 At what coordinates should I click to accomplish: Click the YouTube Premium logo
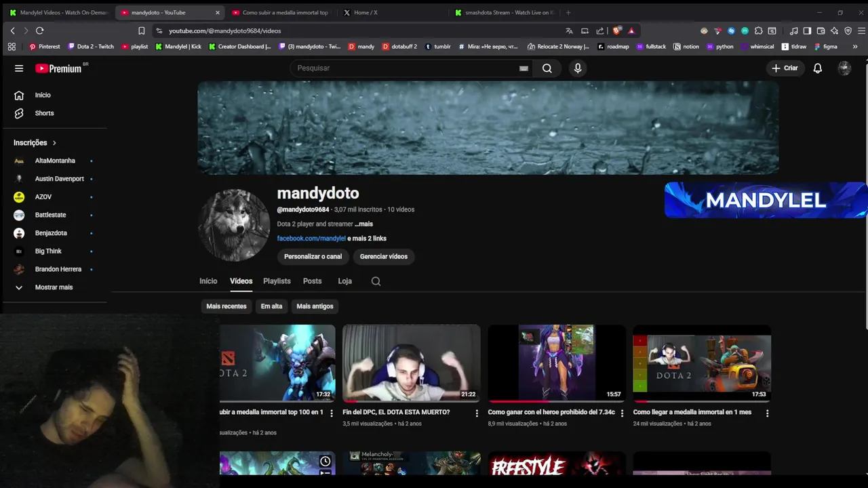point(58,68)
